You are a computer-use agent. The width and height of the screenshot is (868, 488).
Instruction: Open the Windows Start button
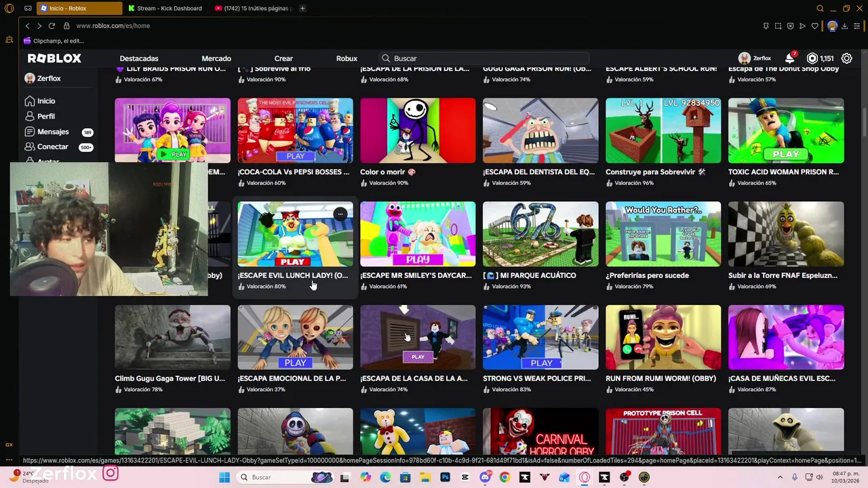click(224, 477)
